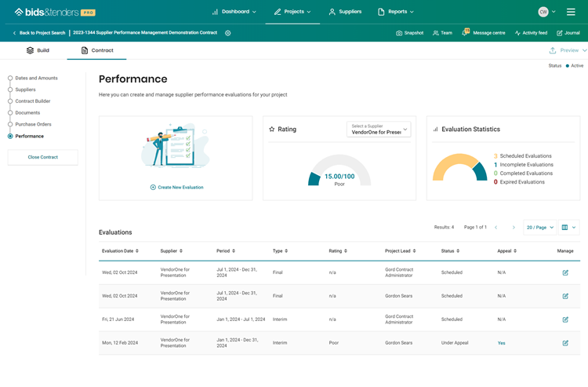Expand the Select a Supplier dropdown
Screen dimensions: 588x387
coord(379,130)
